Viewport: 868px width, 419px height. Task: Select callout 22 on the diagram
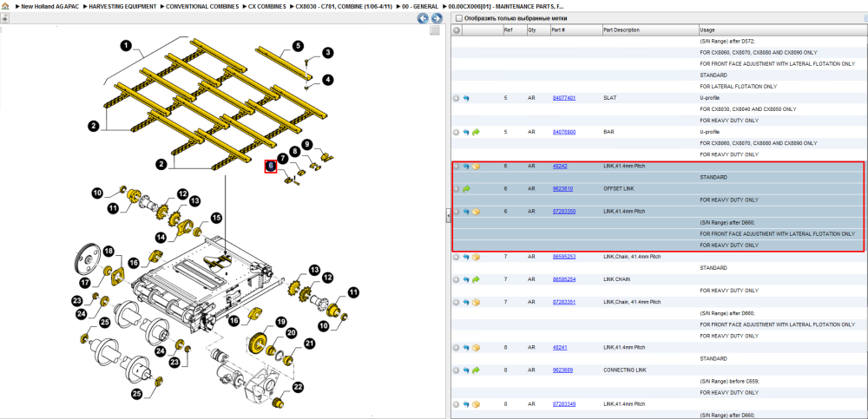click(299, 388)
